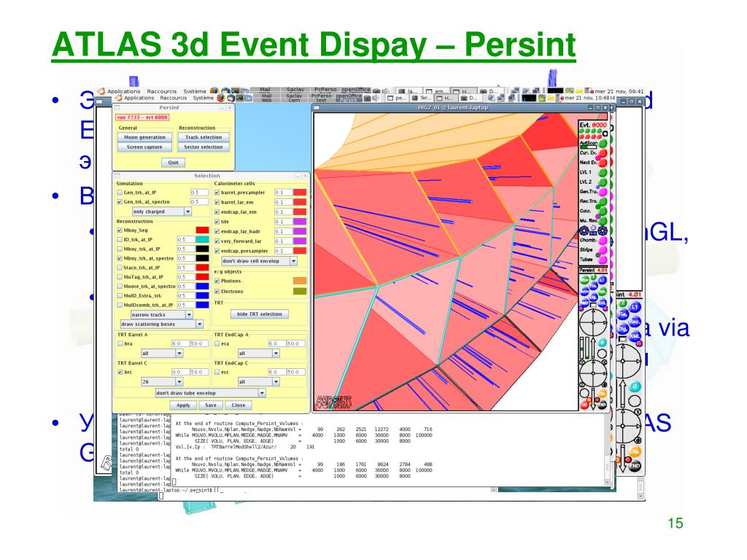
Task: Click the Gen_trk_at_IP value field
Action: pos(199,192)
